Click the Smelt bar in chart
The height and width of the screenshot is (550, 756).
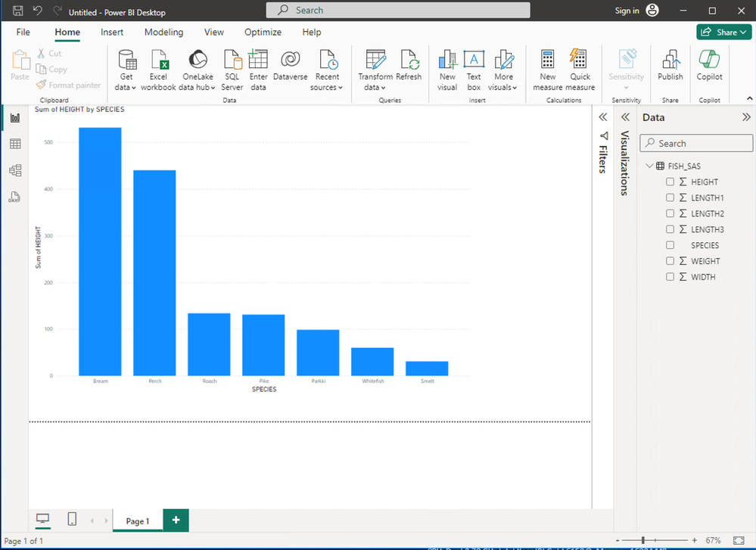[x=427, y=368]
